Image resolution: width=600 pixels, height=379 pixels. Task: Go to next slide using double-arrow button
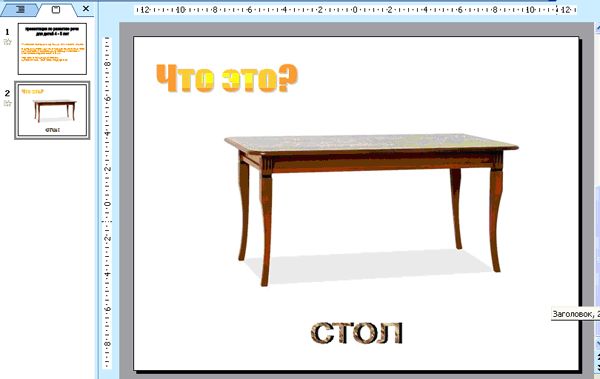597,368
